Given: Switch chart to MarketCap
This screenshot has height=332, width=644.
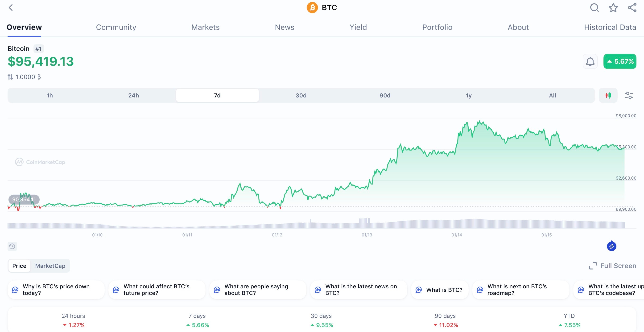Looking at the screenshot, I should pyautogui.click(x=50, y=266).
